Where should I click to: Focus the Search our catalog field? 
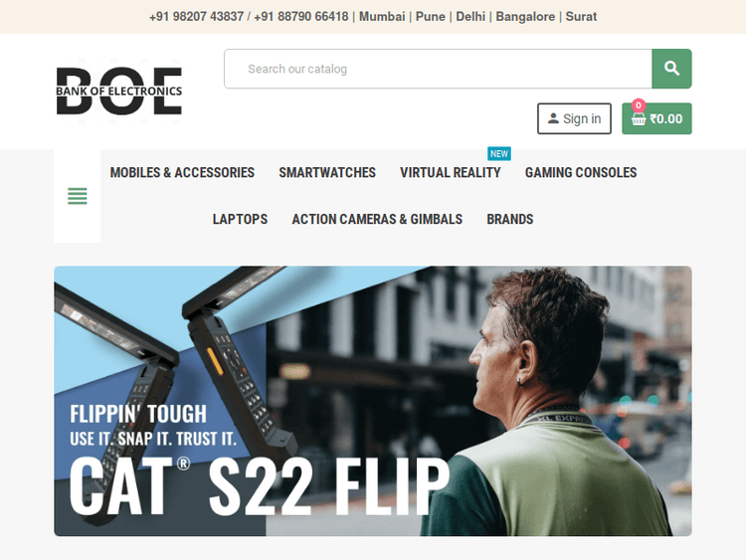point(439,69)
